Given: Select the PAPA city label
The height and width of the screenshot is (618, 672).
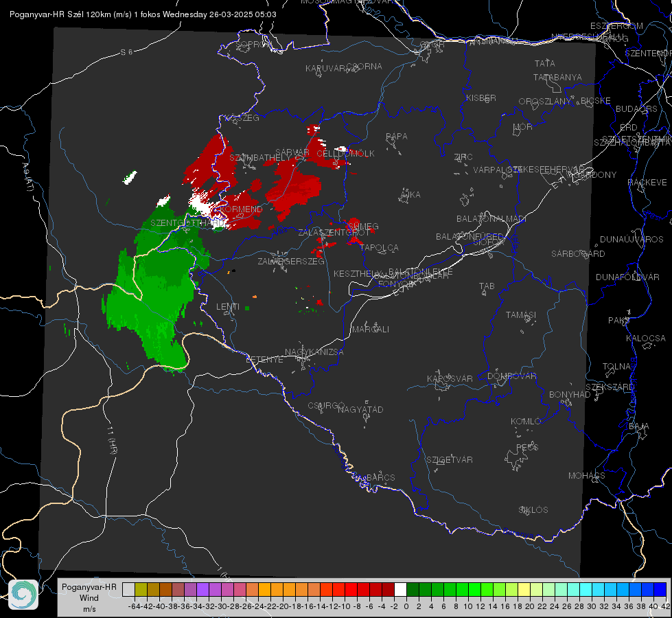Looking at the screenshot, I should coord(397,137).
